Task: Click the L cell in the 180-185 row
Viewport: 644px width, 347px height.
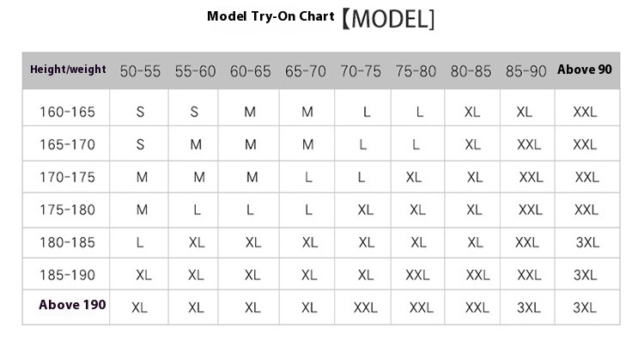Action: pos(140,242)
